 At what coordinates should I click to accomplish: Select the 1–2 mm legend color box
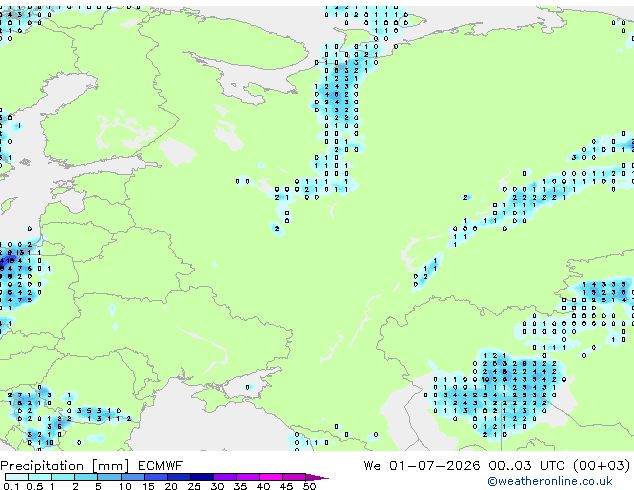click(x=63, y=477)
